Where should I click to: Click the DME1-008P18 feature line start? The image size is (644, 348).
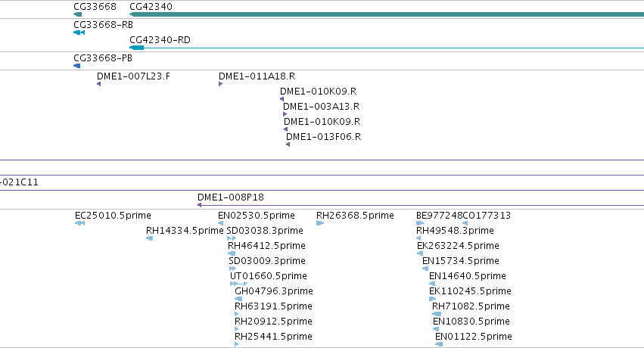tap(200, 205)
